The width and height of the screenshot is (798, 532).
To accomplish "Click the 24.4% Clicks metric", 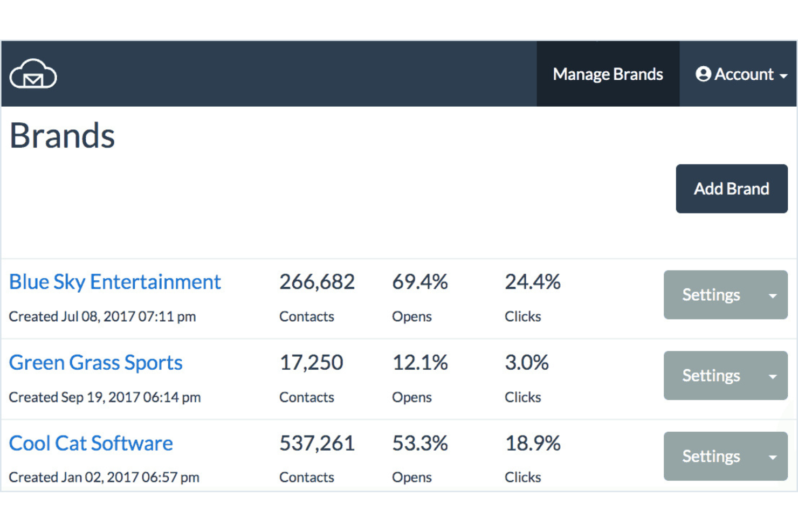I will [533, 281].
